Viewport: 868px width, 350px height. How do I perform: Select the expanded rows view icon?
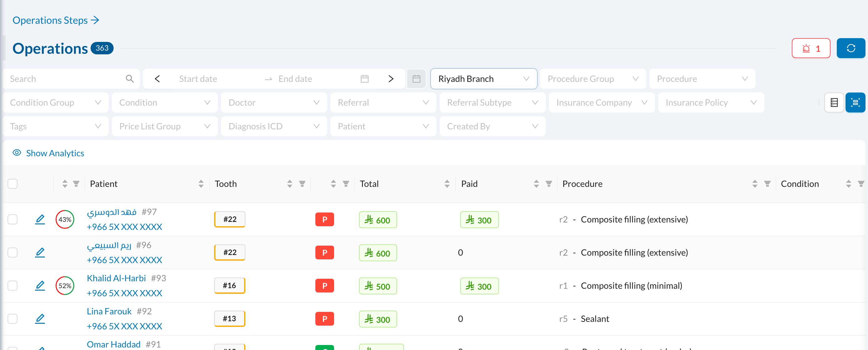(x=855, y=102)
